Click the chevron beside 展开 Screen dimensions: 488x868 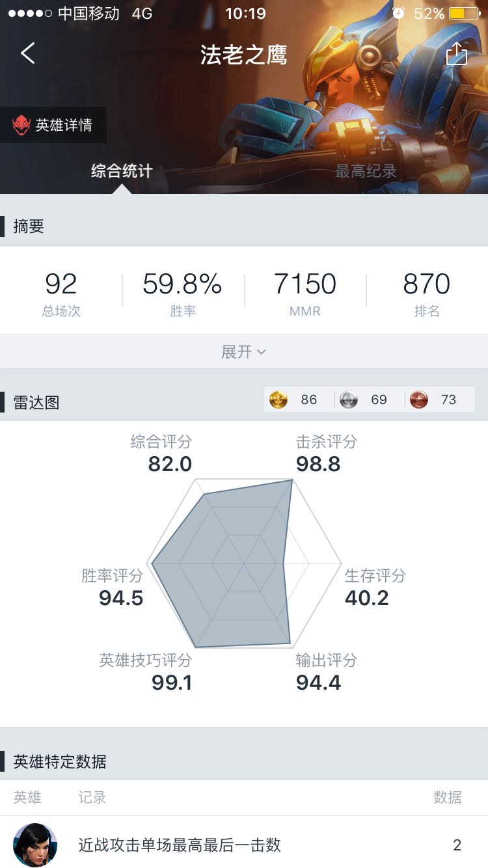[x=262, y=353]
